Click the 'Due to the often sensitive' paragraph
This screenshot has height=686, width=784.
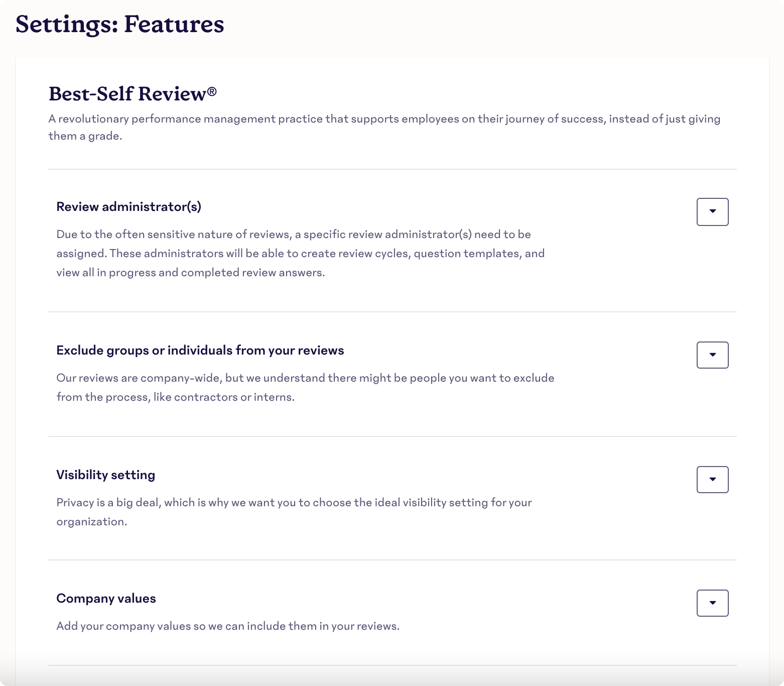point(300,253)
